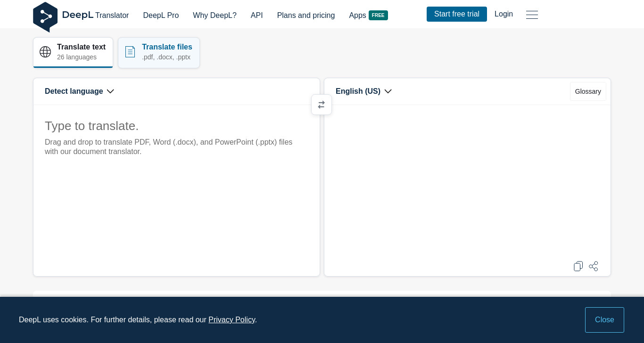Click the DeepL Translator wordmark
This screenshot has width=644, height=343.
coord(95,15)
